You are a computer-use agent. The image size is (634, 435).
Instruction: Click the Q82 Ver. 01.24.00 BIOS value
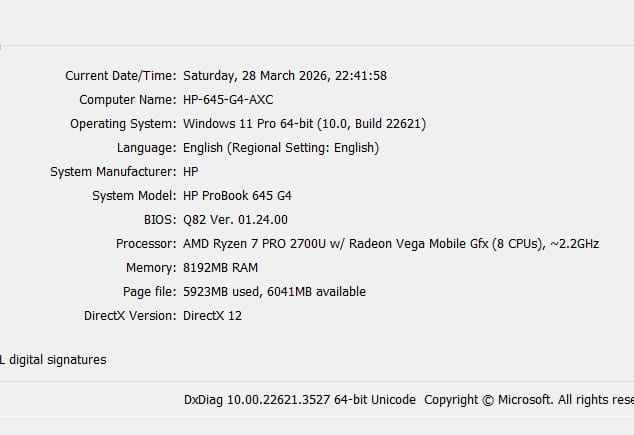point(235,220)
